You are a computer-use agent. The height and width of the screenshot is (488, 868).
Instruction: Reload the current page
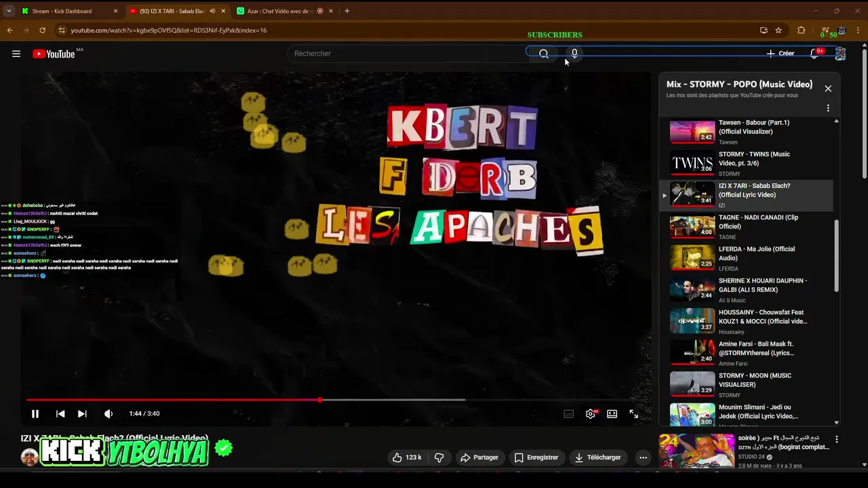pos(42,30)
